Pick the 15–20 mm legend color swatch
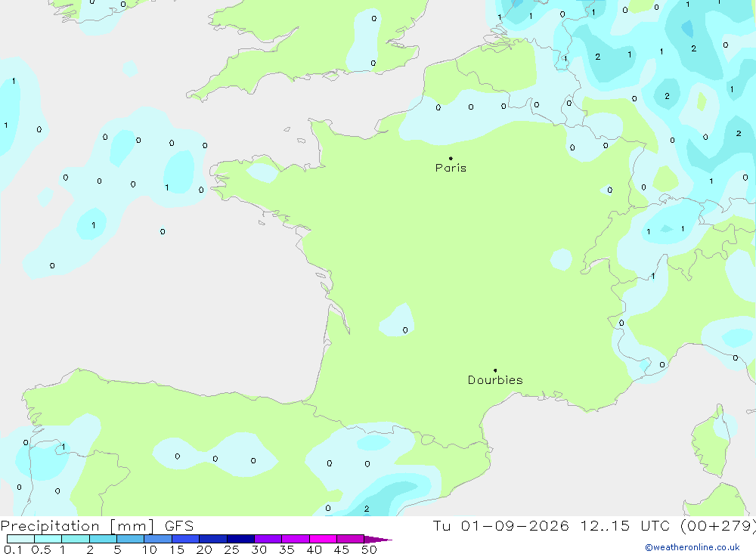Screen dimensions: 756x554 pos(186,539)
